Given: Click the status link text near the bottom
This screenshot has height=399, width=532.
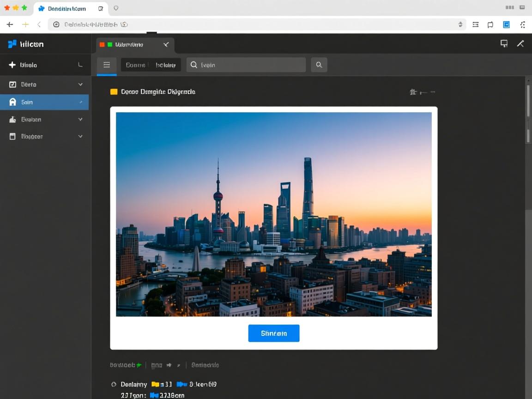Looking at the screenshot, I should tap(205, 365).
